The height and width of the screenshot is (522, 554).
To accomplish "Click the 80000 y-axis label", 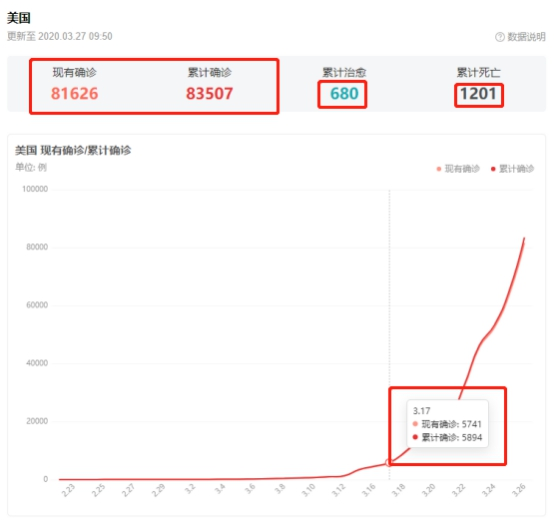I will pyautogui.click(x=37, y=247).
